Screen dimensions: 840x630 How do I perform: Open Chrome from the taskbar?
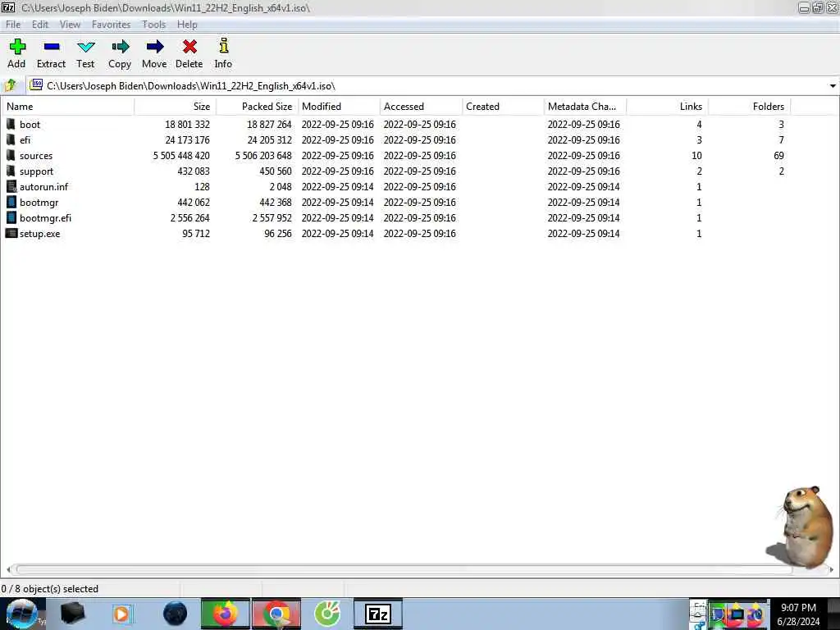pos(276,614)
